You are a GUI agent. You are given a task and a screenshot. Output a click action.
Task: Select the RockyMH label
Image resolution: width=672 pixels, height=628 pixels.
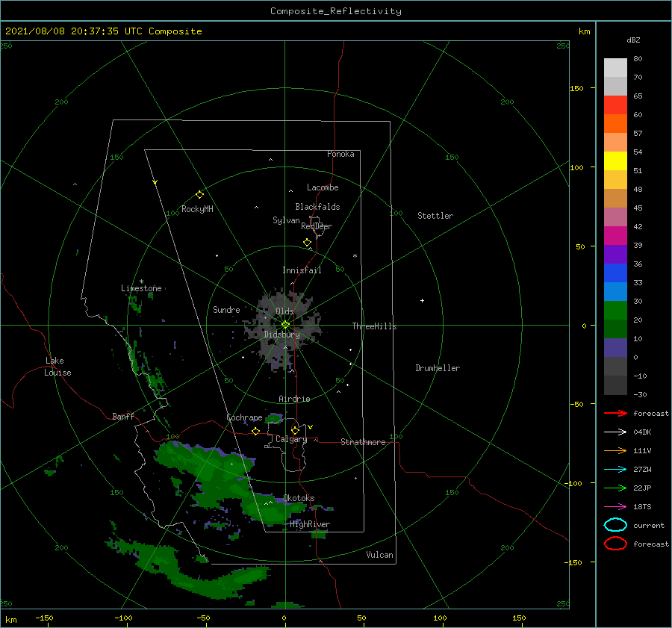tap(197, 209)
